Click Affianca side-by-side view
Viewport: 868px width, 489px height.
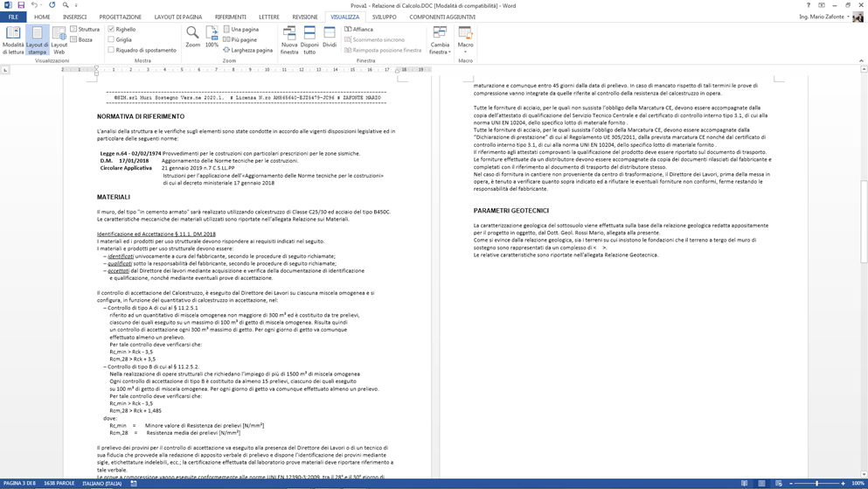click(x=358, y=29)
